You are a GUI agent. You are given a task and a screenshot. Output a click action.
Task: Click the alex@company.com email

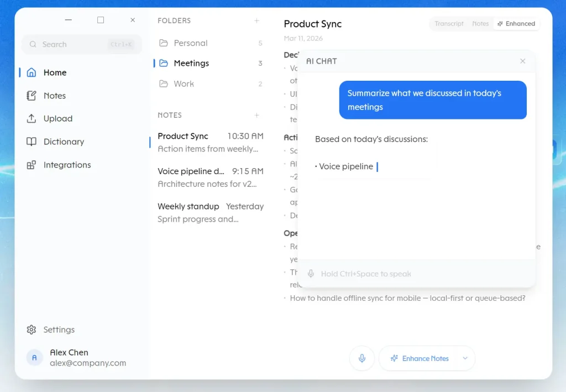88,363
